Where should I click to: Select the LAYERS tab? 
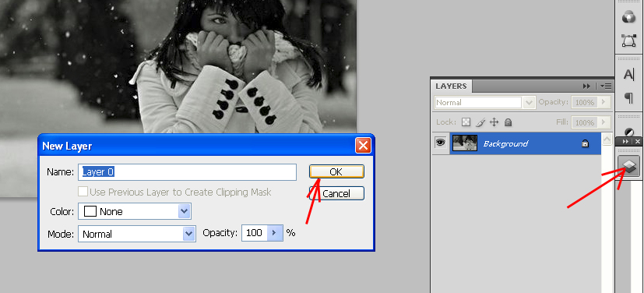pyautogui.click(x=451, y=86)
